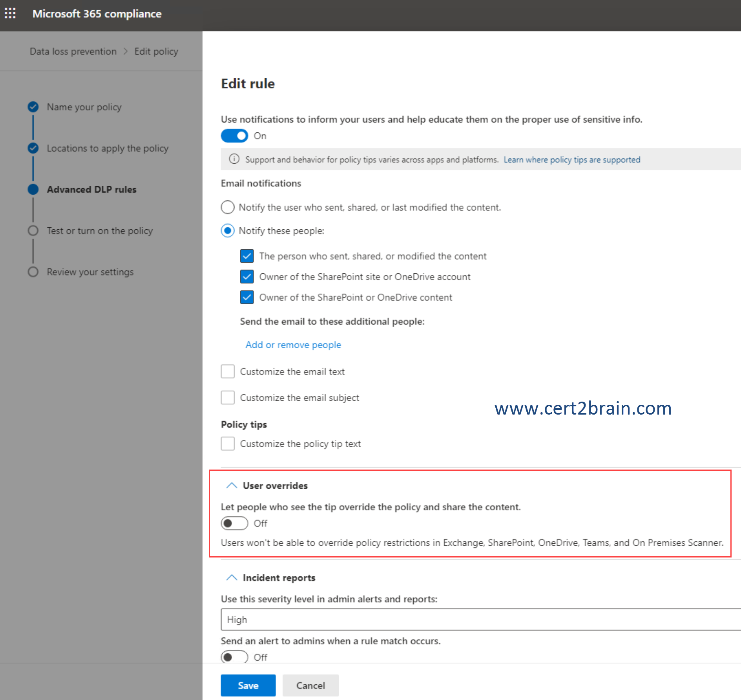Viewport: 741px width, 700px height.
Task: Click the info icon beside policy tips support
Action: coord(234,159)
